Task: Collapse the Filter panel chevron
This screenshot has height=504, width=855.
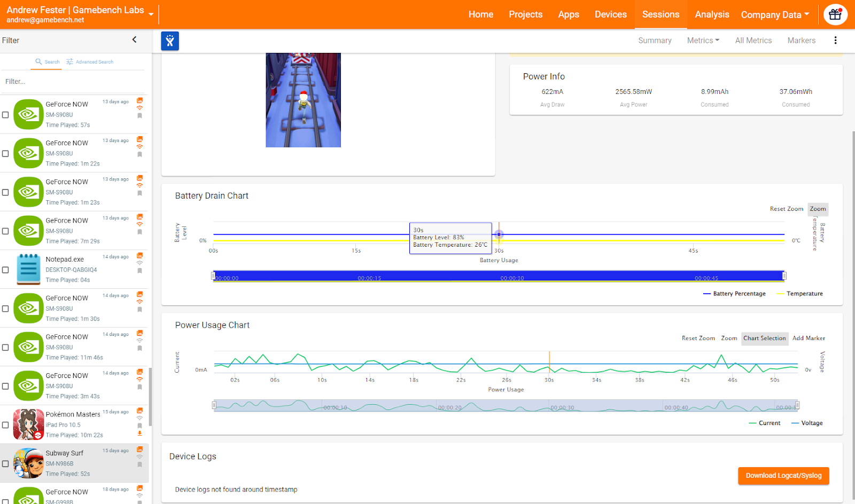Action: pyautogui.click(x=134, y=40)
